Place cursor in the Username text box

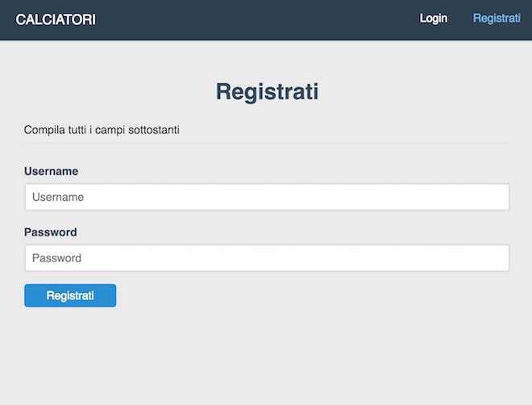click(267, 197)
